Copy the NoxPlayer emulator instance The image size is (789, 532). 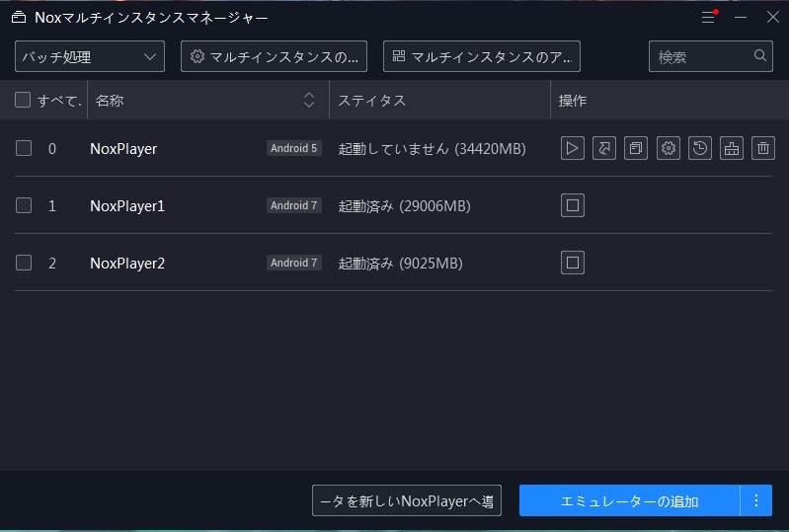coord(636,148)
